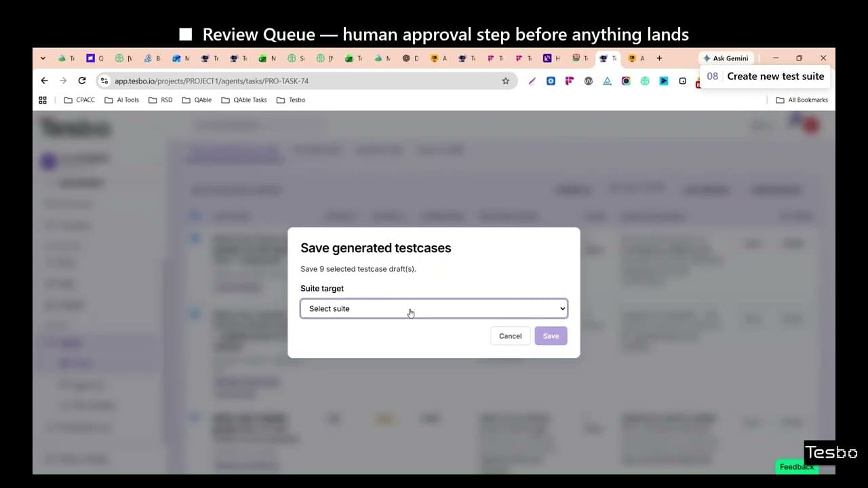Open the apps grid in bookmarks bar
The image size is (868, 488).
point(43,100)
